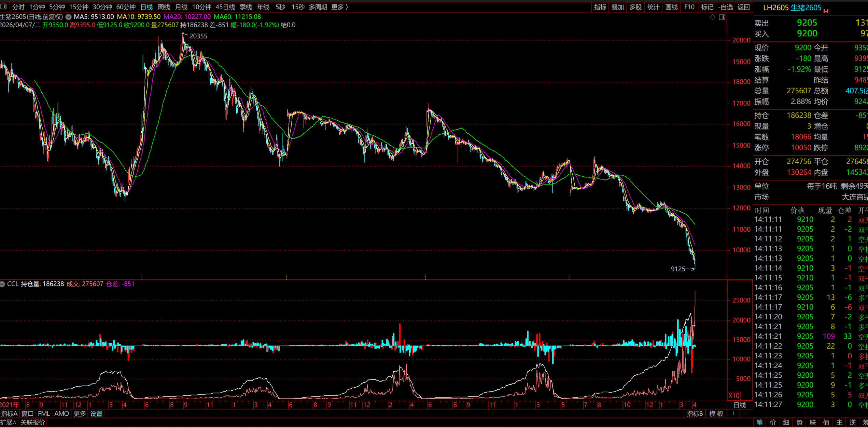Open the F10 info button
This screenshot has width=868, height=428.
tap(689, 7)
